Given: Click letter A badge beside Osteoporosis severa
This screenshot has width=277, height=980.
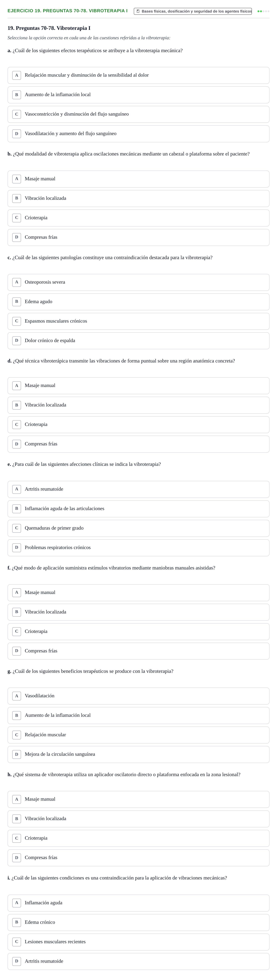Looking at the screenshot, I should [16, 282].
